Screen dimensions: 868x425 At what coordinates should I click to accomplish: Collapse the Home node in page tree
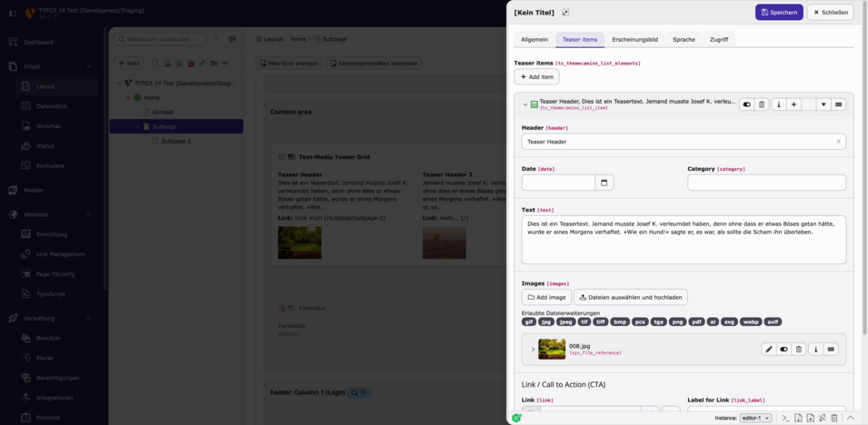pyautogui.click(x=128, y=97)
